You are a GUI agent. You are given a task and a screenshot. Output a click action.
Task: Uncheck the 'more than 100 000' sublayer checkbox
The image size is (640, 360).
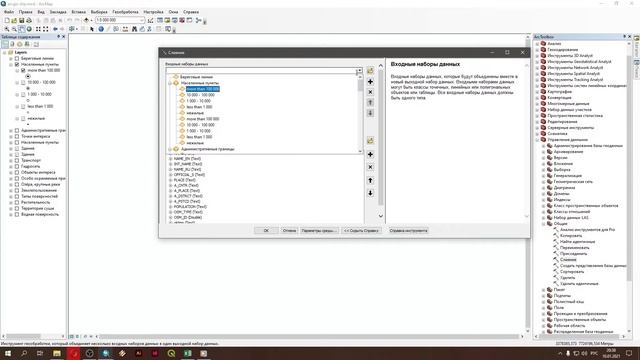pos(23,70)
